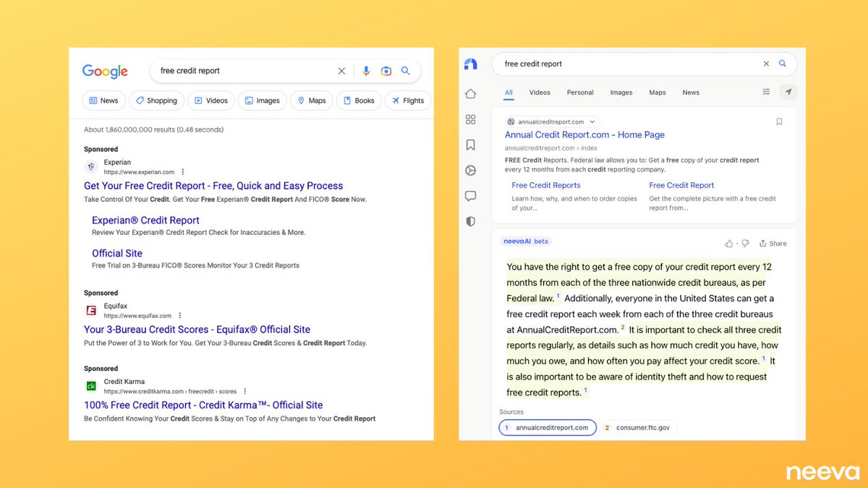
Task: Click citation 1 after 'Federal law.'
Action: (558, 296)
